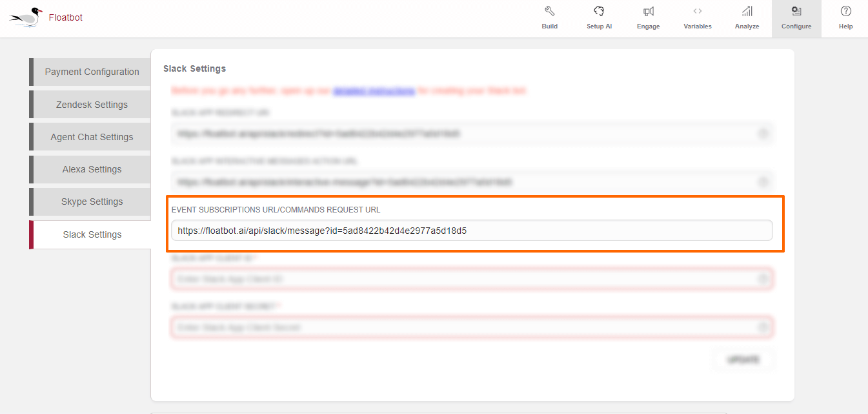The height and width of the screenshot is (414, 868).
Task: Switch to the Payment Configuration tab
Action: click(x=92, y=72)
